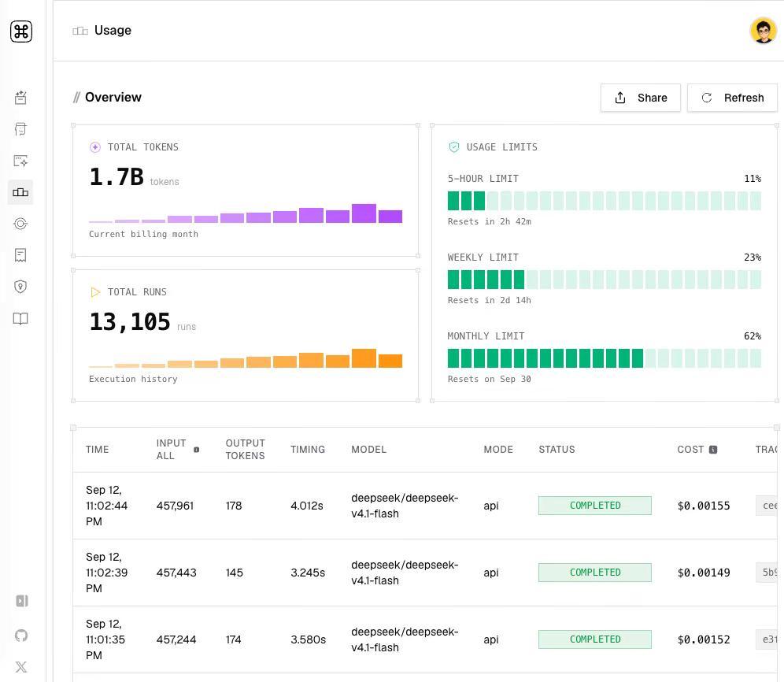Click the tallest purple token usage bar
The image size is (784, 682).
[x=364, y=213]
